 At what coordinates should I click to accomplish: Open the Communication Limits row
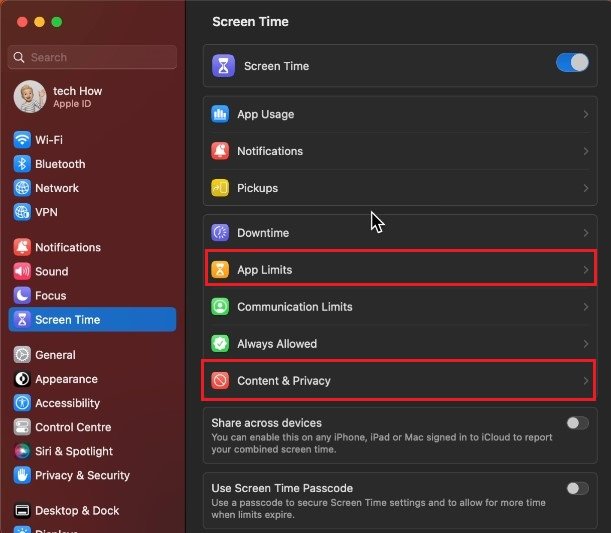400,307
